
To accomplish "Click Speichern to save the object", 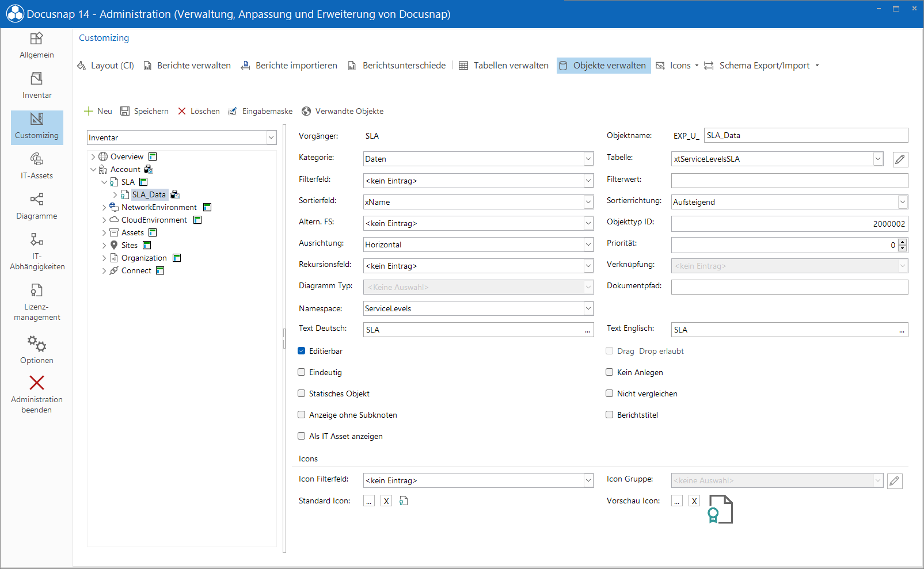I will point(145,112).
